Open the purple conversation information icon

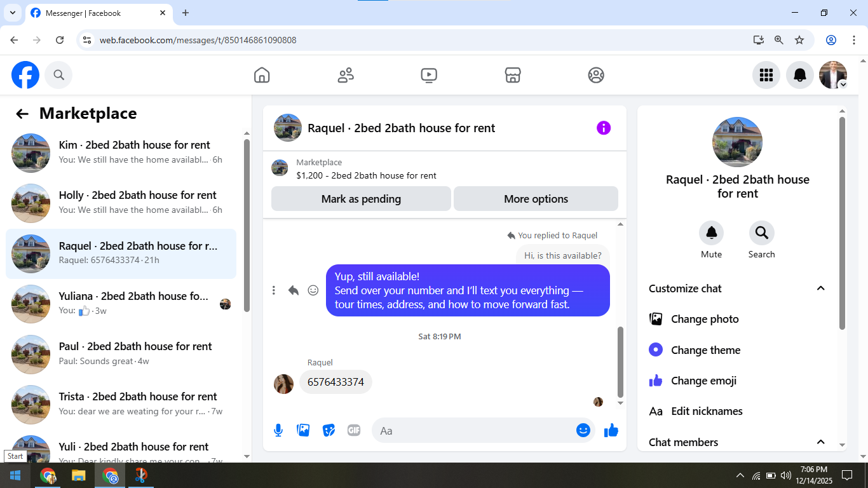tap(604, 128)
